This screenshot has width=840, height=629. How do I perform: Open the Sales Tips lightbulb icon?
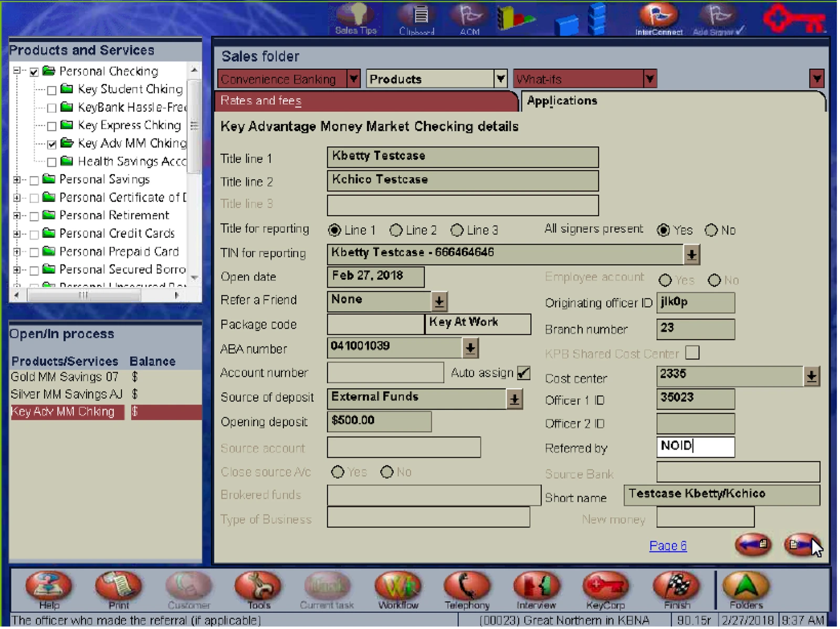356,18
